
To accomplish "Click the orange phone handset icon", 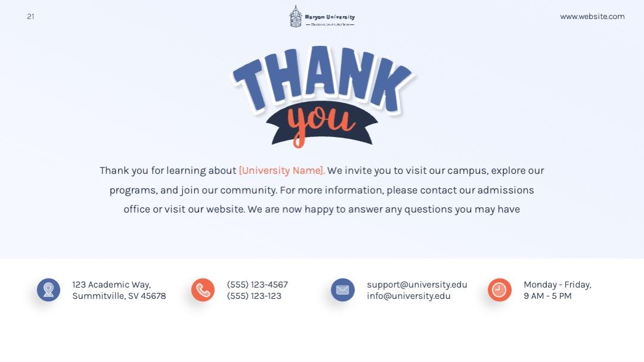I will tap(203, 290).
